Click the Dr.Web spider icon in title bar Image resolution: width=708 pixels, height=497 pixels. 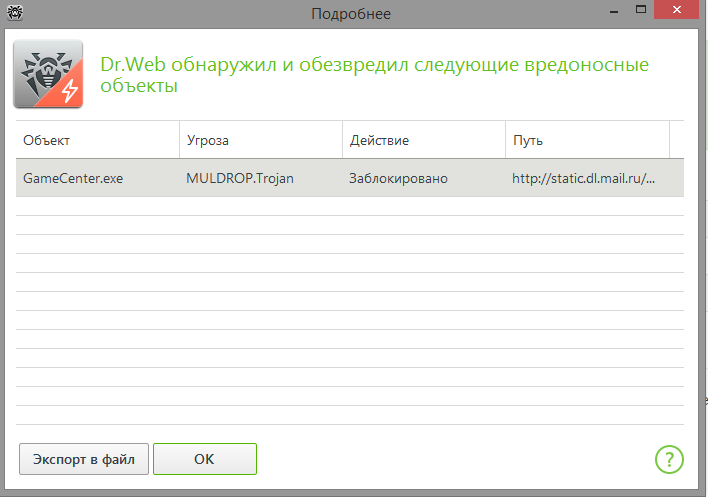pos(15,12)
